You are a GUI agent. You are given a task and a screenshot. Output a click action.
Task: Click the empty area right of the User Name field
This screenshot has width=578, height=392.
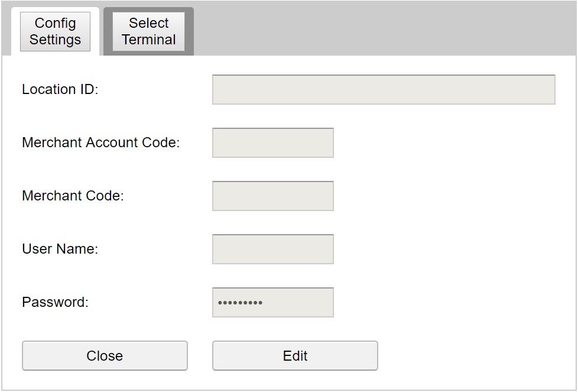[449, 250]
